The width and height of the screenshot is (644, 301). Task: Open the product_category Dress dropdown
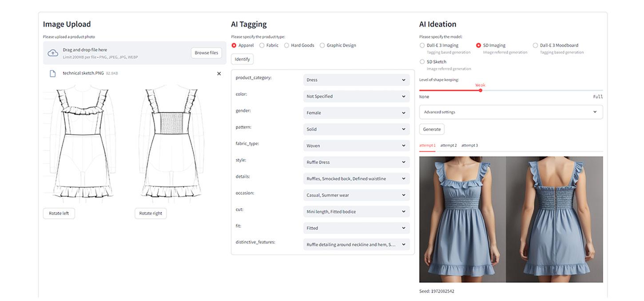tap(356, 80)
